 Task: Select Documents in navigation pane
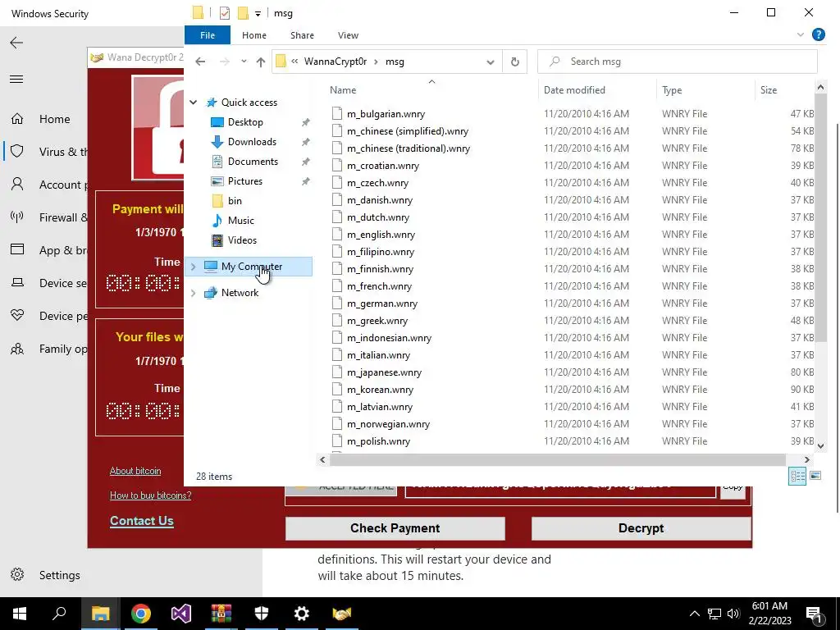click(x=253, y=162)
